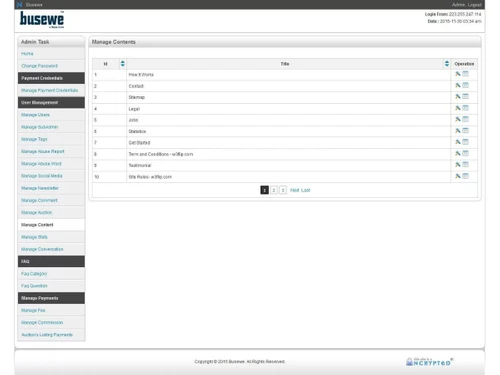Open Manage Payment Credentials
Screen dimensions: 500x375
[49, 90]
